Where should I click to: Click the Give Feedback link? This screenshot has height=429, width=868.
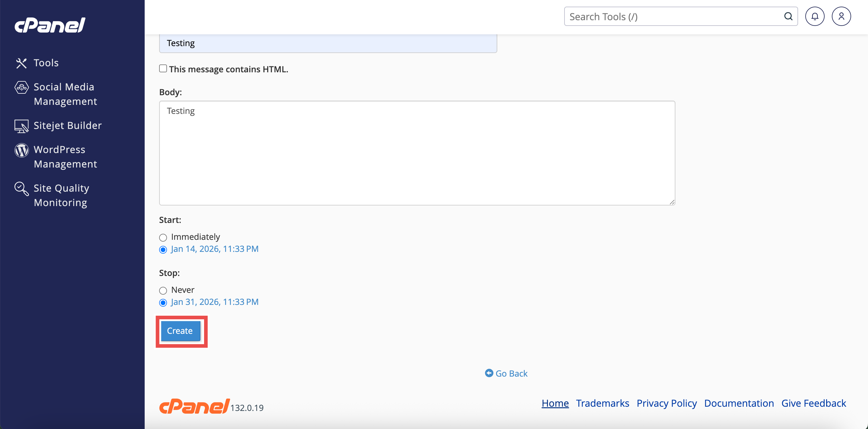813,403
